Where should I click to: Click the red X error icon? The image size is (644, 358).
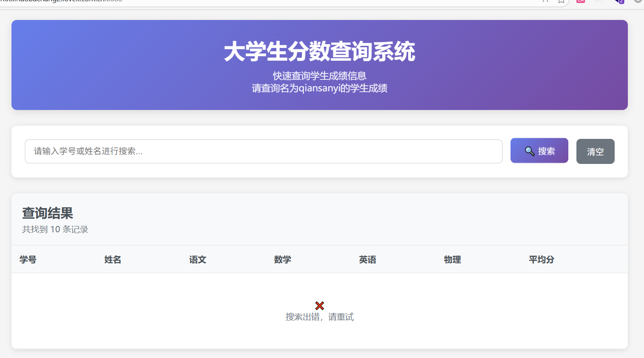(x=320, y=305)
